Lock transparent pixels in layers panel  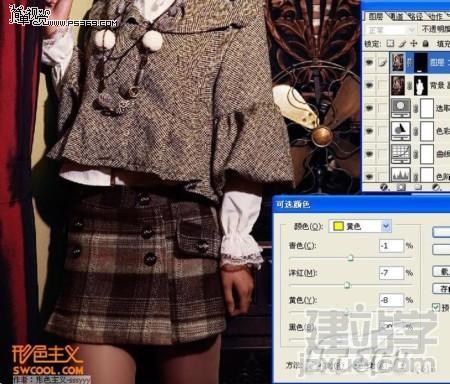coord(390,44)
